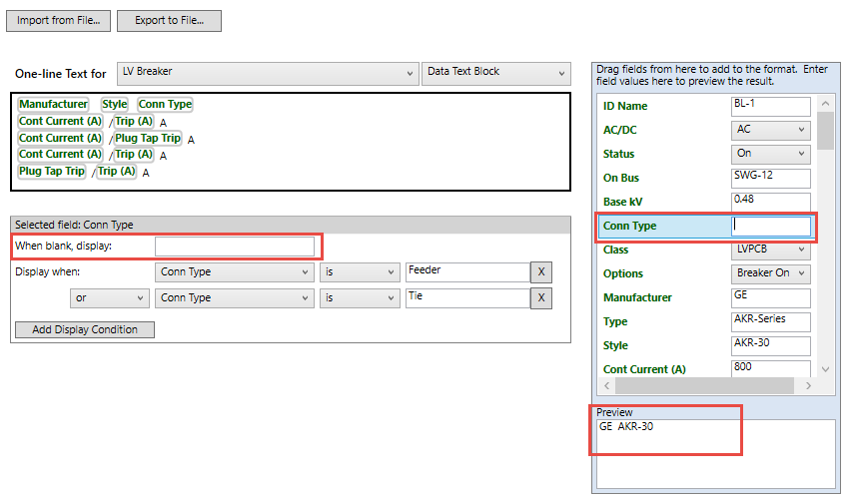Click the Export to File button
This screenshot has height=504, width=861.
(169, 21)
